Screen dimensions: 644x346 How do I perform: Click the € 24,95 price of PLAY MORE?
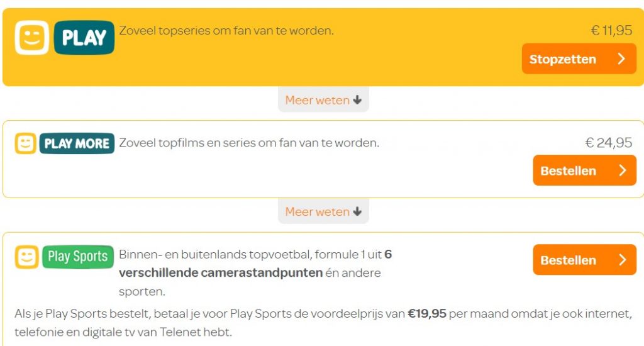coord(608,143)
